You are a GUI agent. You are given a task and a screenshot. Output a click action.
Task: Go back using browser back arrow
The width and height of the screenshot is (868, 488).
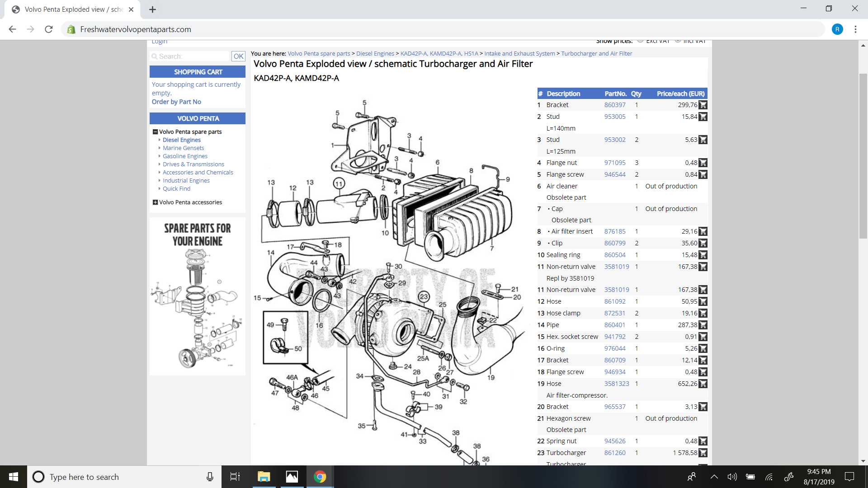[x=13, y=29]
